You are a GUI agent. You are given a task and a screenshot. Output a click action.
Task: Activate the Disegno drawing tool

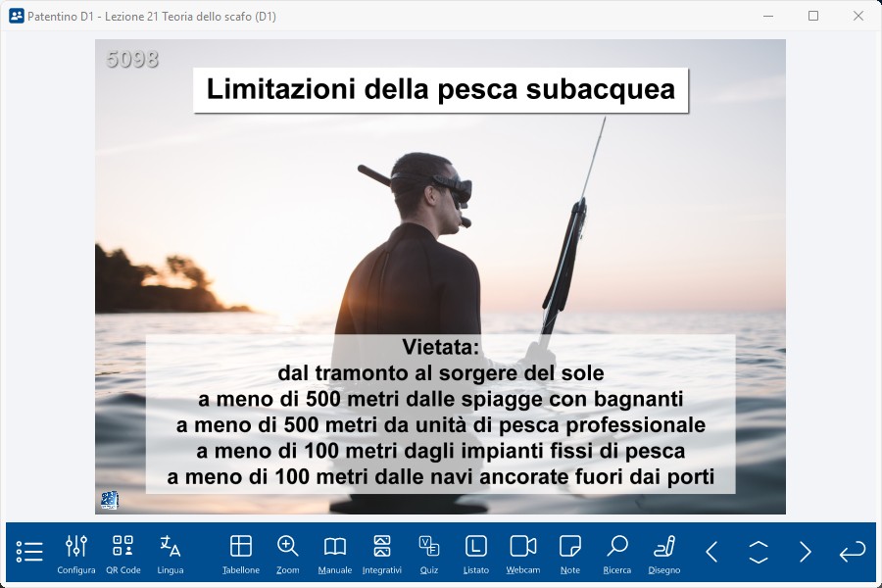point(664,553)
